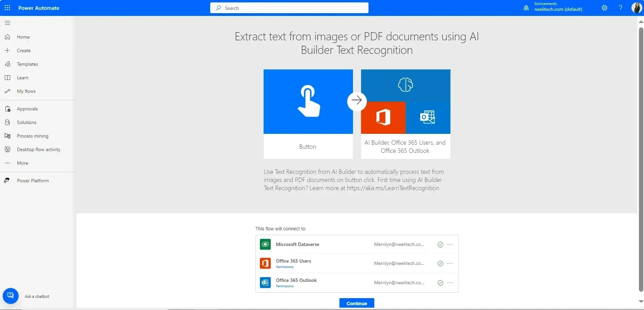Image resolution: width=644 pixels, height=310 pixels.
Task: Click the Dataverse Merrilyn@neelitech.co... account text
Action: [x=399, y=244]
